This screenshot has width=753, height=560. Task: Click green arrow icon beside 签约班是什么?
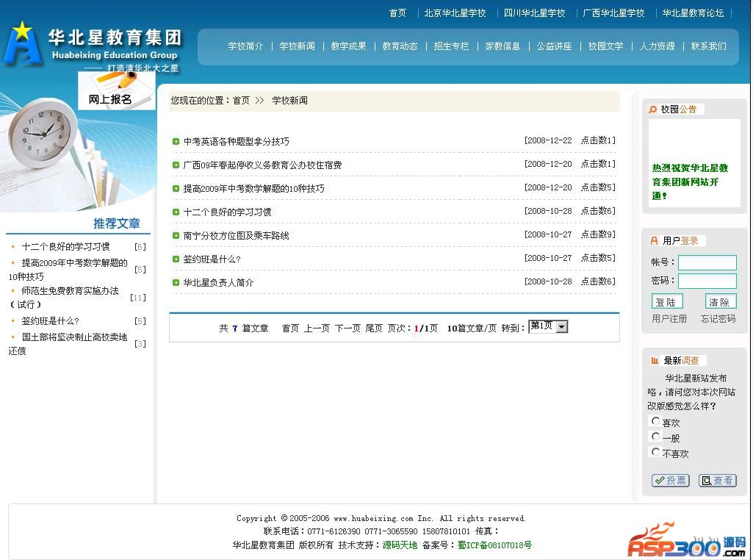[176, 259]
